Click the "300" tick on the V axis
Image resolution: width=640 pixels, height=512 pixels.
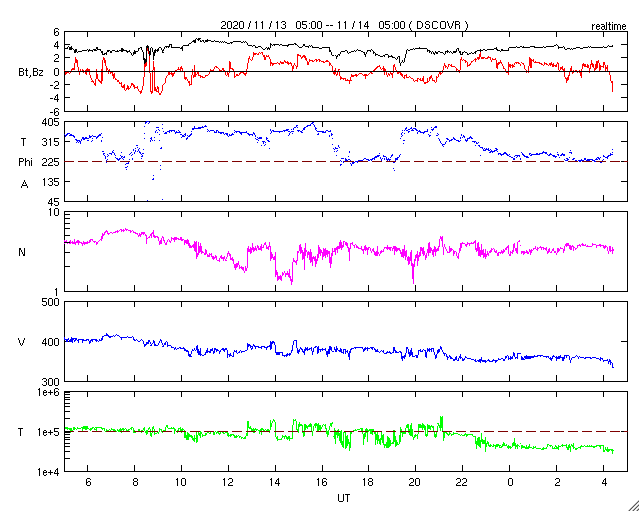pos(51,382)
